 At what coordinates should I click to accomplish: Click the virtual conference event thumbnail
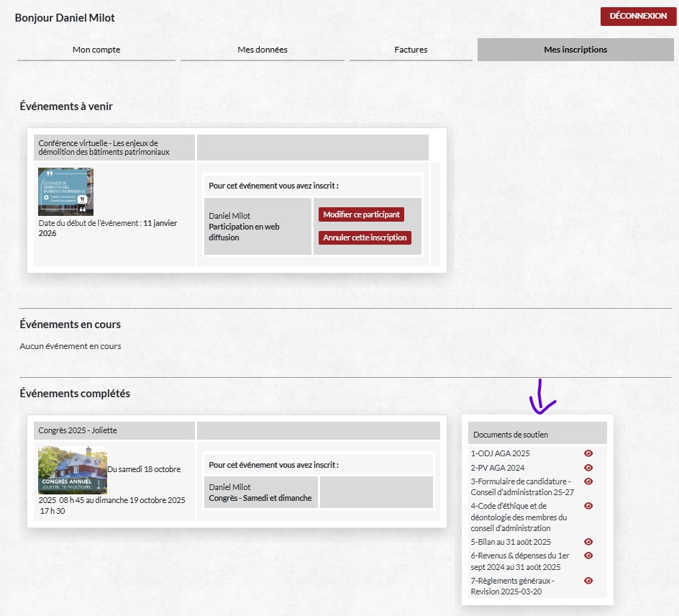click(65, 191)
